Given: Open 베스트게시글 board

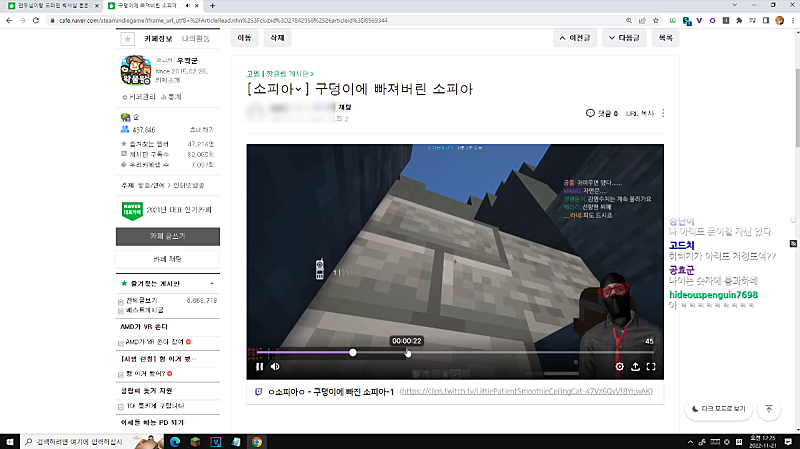Looking at the screenshot, I should point(145,310).
